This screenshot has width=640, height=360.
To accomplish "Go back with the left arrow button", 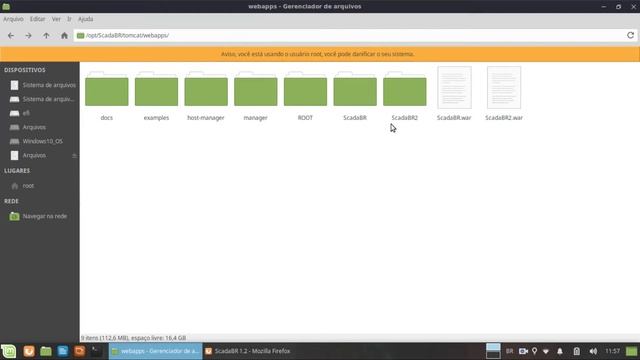I will [11, 36].
